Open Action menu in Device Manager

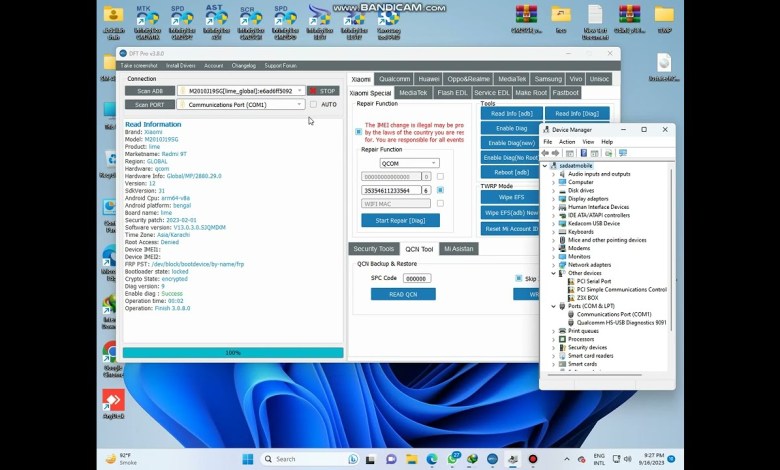point(567,142)
